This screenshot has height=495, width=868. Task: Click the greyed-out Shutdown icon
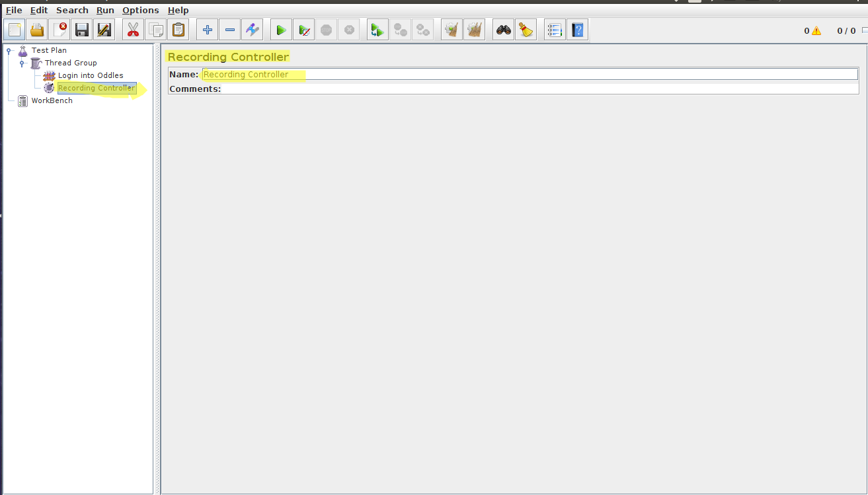pos(349,30)
